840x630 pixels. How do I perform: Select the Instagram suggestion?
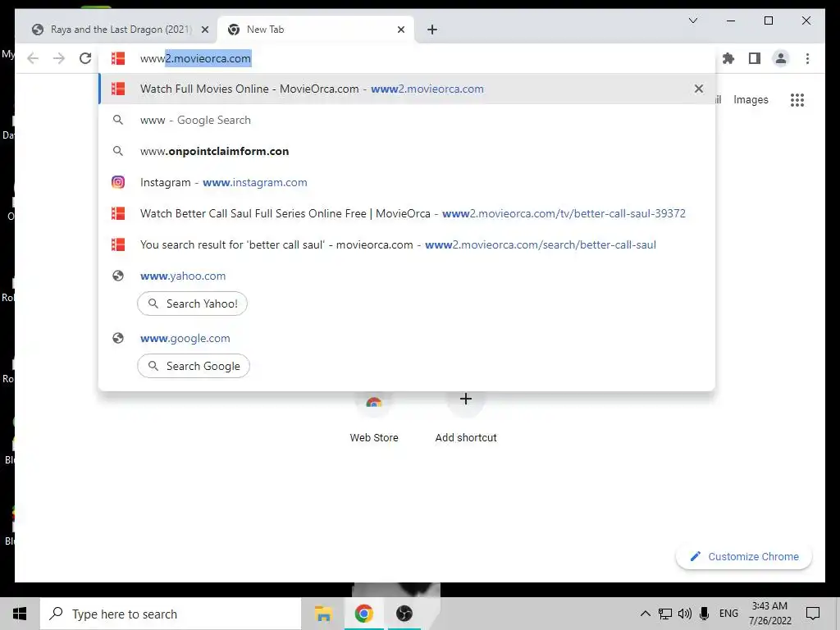(407, 182)
